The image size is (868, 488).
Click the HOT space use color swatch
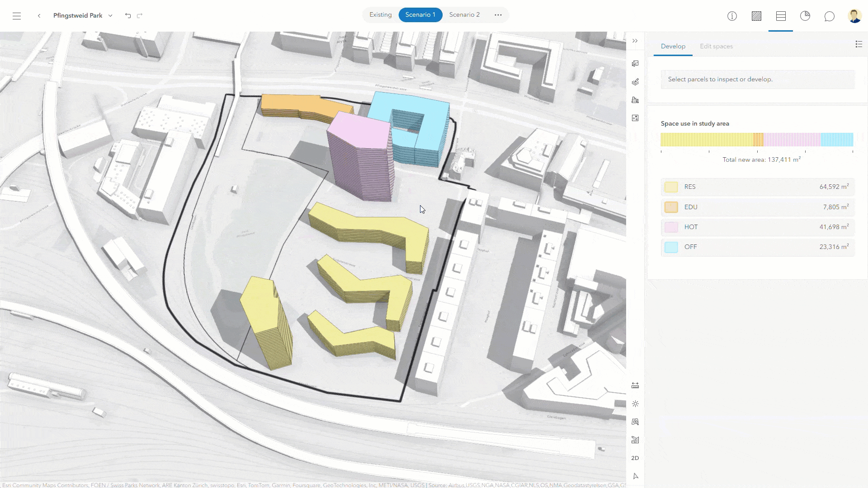point(671,227)
